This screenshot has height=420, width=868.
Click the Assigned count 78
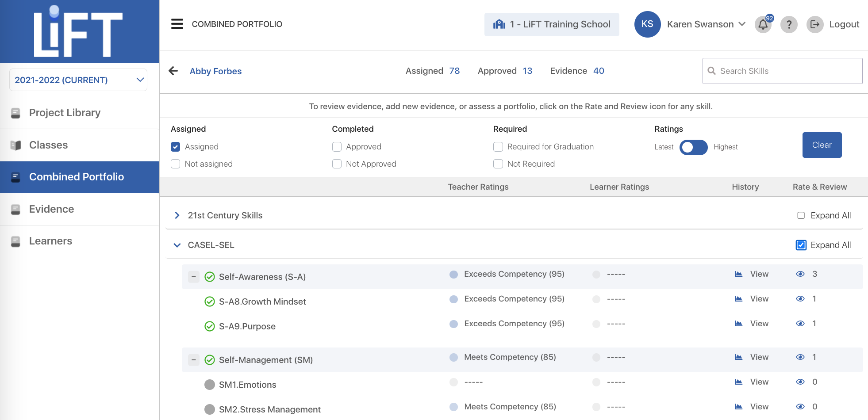(x=454, y=71)
